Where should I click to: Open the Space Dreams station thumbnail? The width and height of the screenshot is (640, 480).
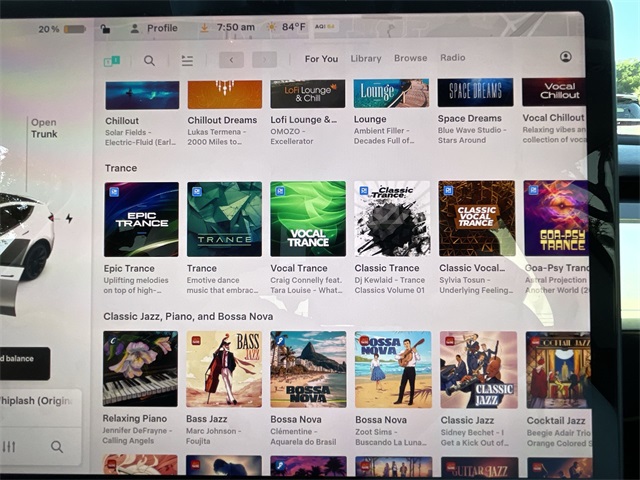click(476, 93)
